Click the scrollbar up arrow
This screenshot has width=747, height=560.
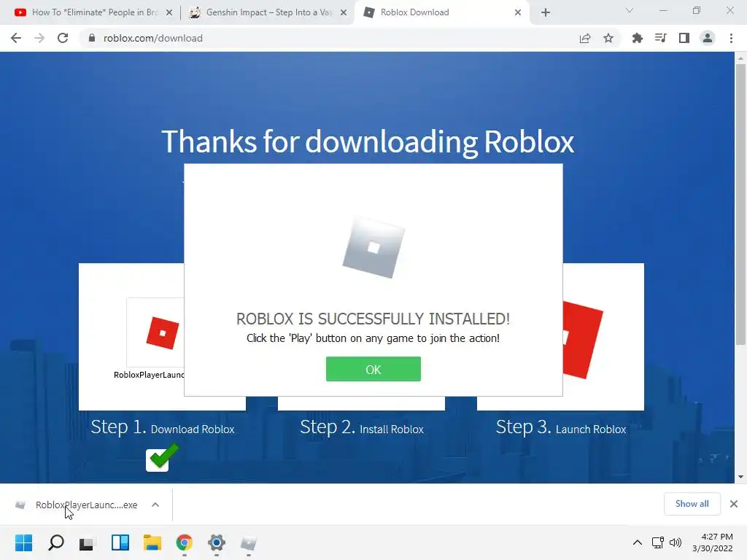[x=740, y=58]
